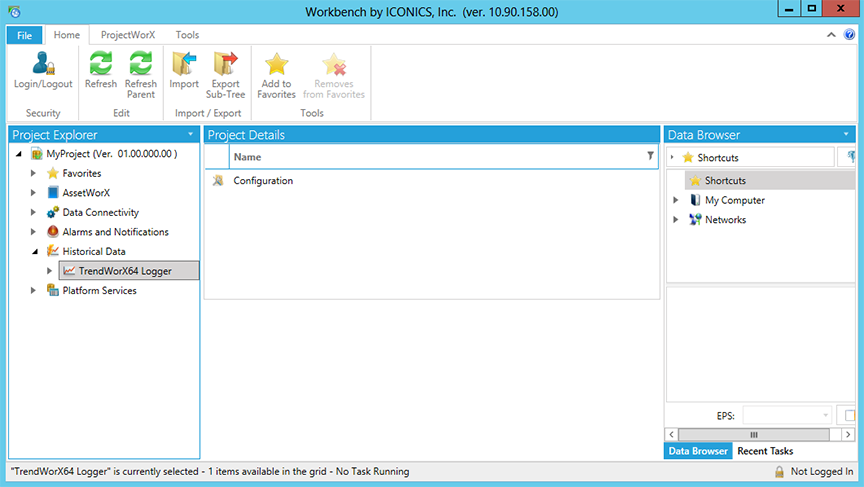This screenshot has height=487, width=864.
Task: Expand the Favorites tree node
Action: click(x=34, y=173)
